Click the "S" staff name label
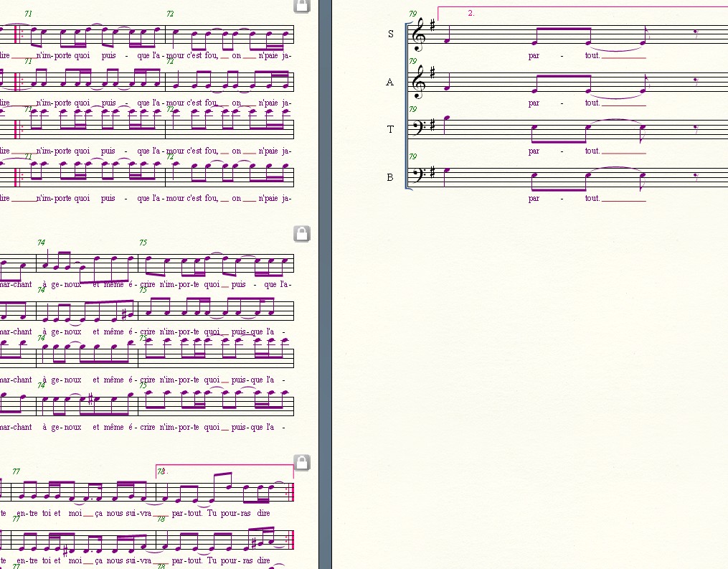The image size is (728, 569). 390,34
